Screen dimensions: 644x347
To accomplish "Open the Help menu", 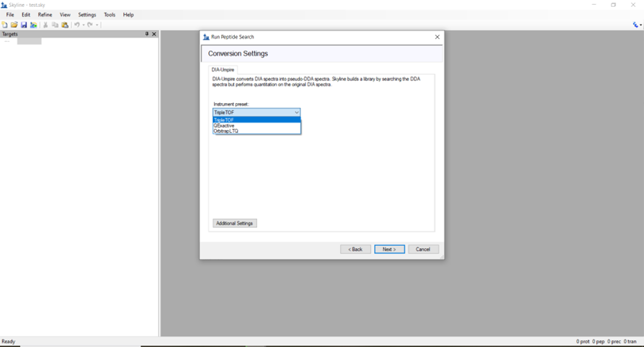I will coord(129,15).
